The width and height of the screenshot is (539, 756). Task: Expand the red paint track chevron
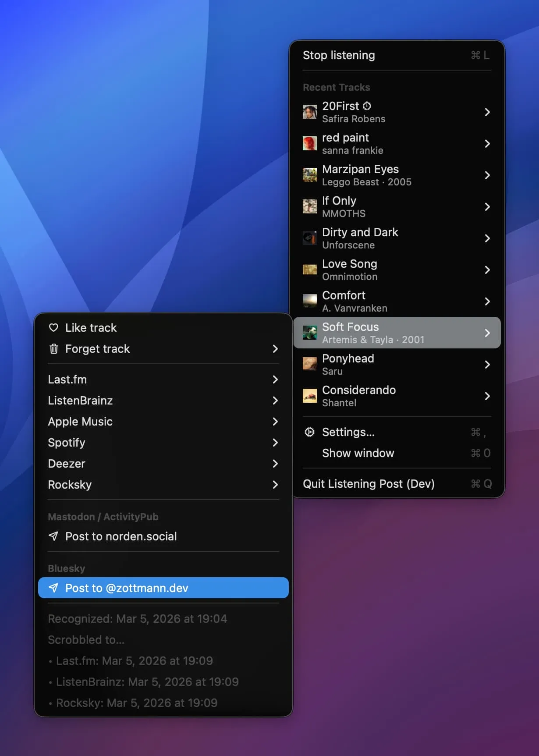click(x=487, y=144)
